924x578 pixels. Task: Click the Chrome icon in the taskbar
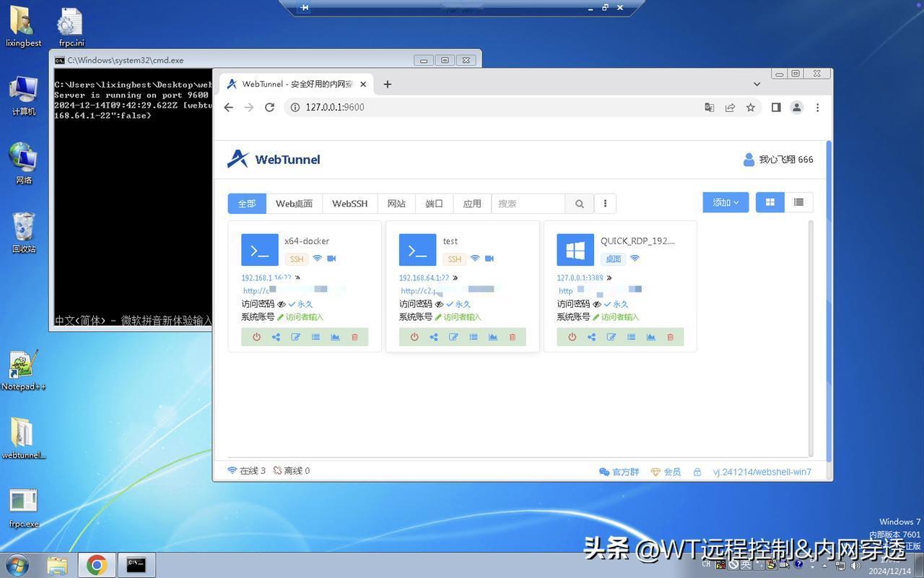click(x=97, y=564)
